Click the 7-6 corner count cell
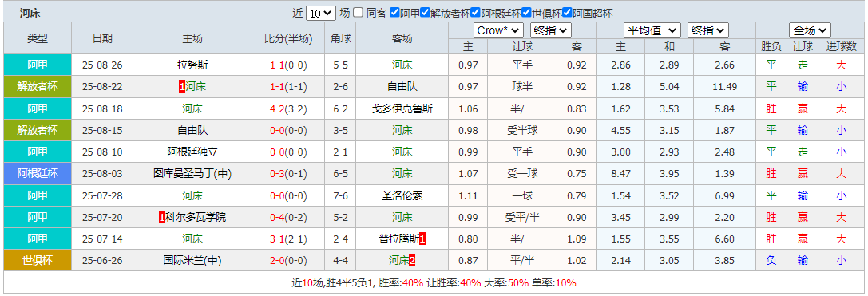 (340, 195)
